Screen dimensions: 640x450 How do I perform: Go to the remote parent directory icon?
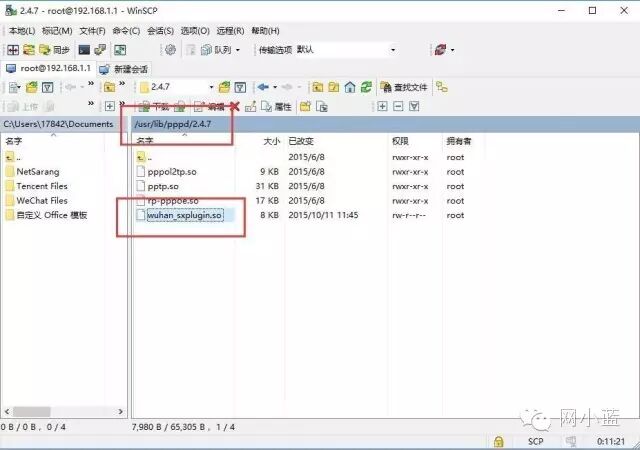point(318,87)
